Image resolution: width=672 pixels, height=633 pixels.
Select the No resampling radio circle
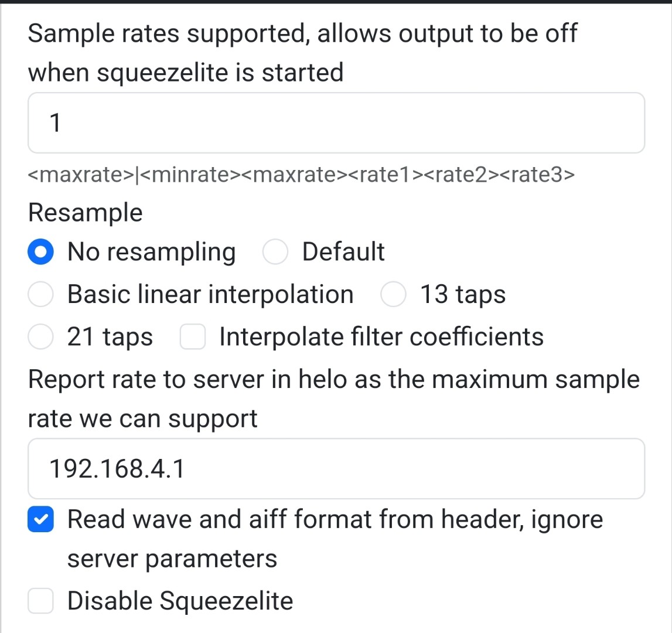(x=41, y=252)
